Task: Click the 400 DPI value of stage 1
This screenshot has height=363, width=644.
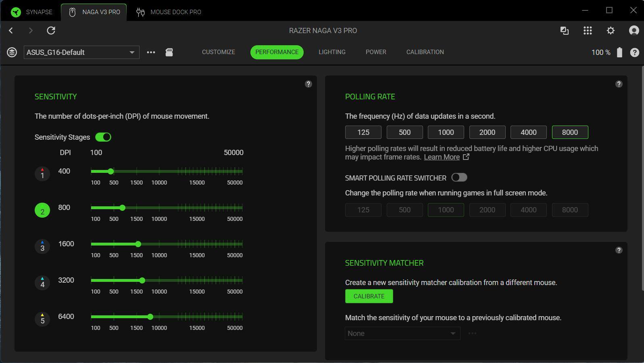Action: (64, 171)
